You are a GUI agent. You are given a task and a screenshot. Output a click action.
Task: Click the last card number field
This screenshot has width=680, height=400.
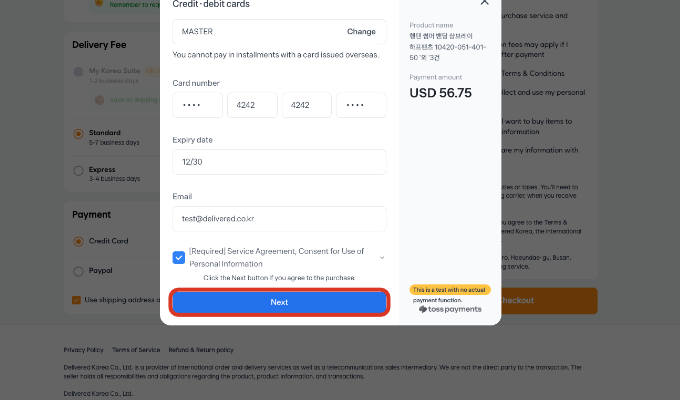[x=361, y=105]
